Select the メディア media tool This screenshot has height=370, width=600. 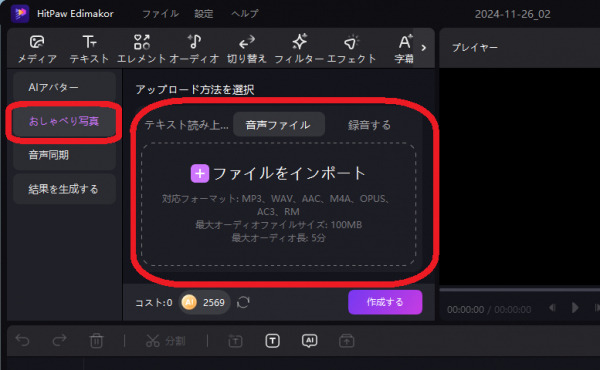tap(37, 49)
